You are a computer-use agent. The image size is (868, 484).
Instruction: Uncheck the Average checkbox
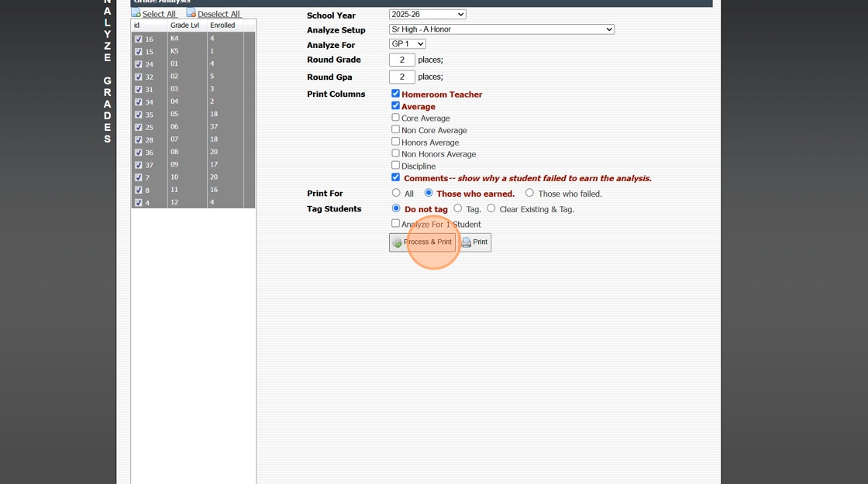[395, 105]
